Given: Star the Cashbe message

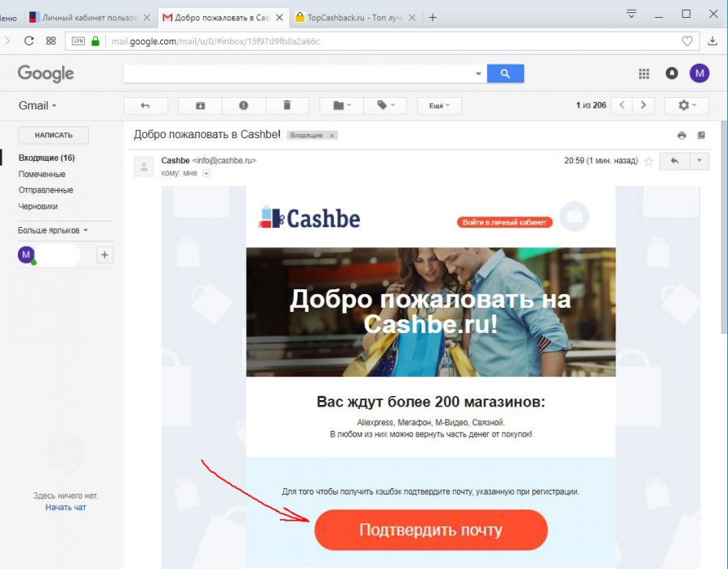Looking at the screenshot, I should 649,162.
